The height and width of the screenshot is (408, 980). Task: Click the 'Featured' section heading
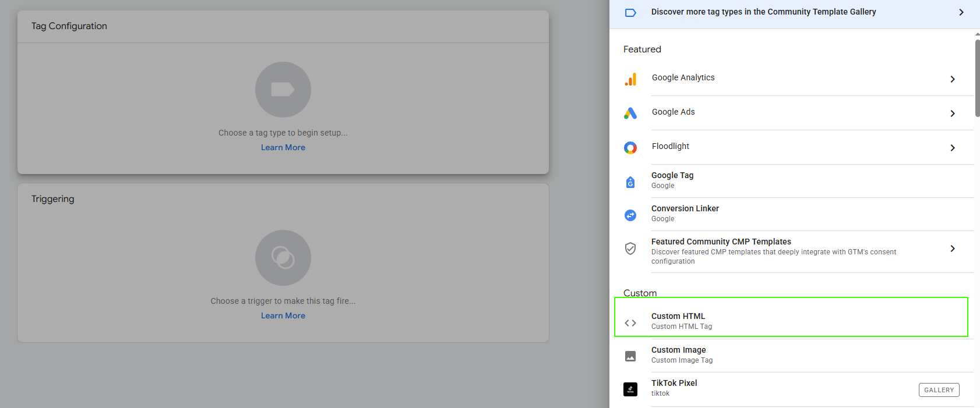[642, 49]
